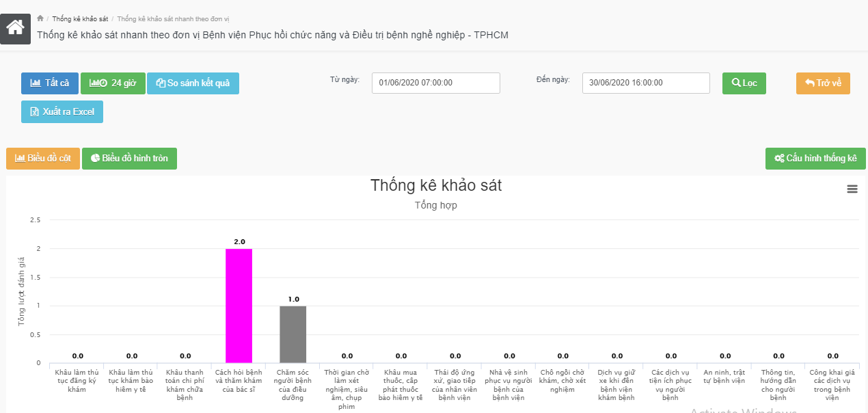The height and width of the screenshot is (413, 868).
Task: Open the chart hamburger context menu
Action: click(852, 189)
